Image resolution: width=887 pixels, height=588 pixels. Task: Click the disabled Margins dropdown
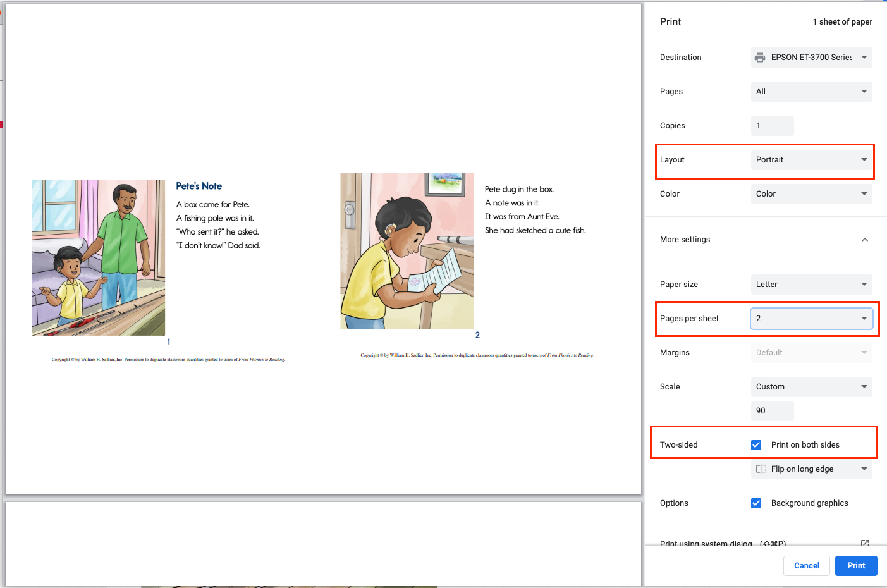(x=811, y=353)
